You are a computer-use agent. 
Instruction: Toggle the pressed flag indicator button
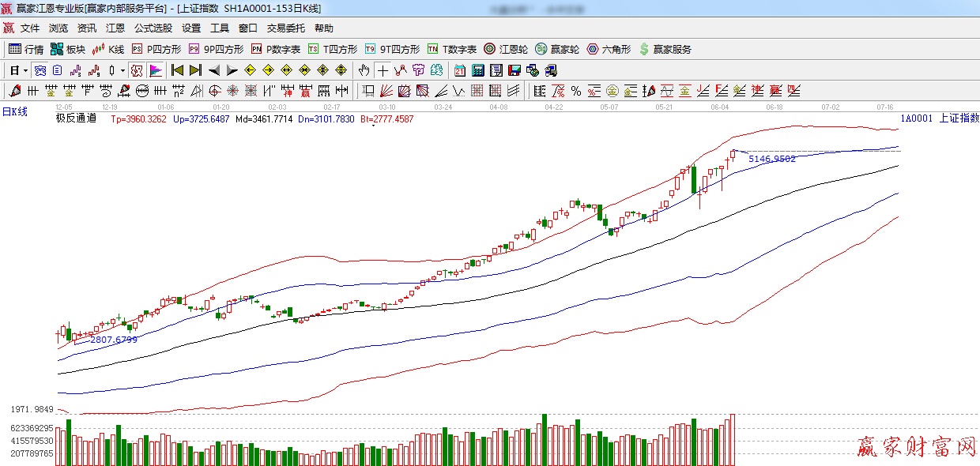155,70
